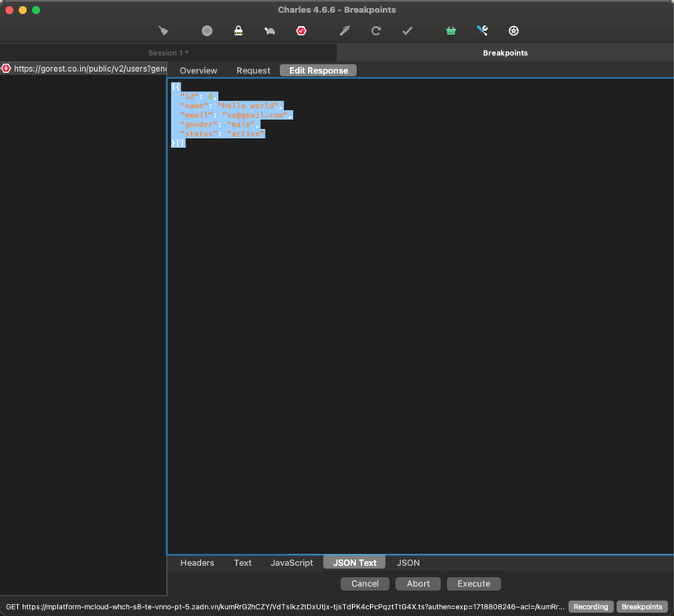Toggle SSL proxying with the lock icon
This screenshot has width=674, height=616.
click(x=239, y=30)
